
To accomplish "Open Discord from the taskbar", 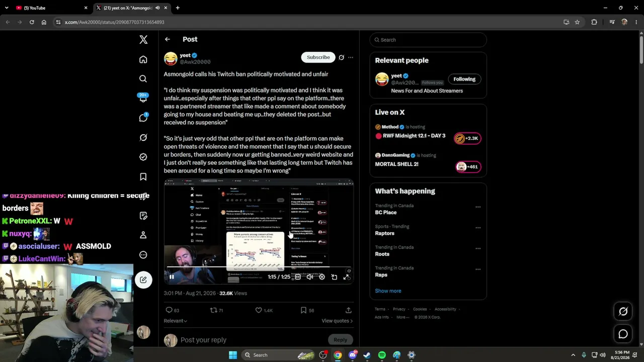I will click(353, 355).
